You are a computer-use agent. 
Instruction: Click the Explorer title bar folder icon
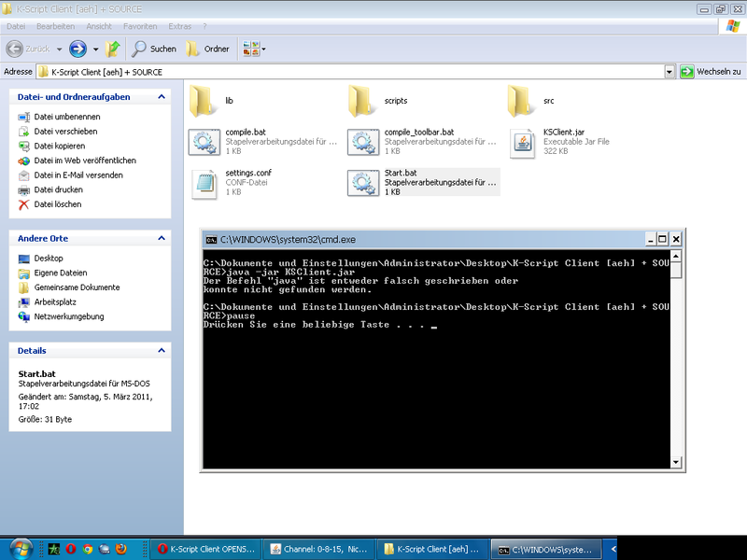(x=7, y=8)
